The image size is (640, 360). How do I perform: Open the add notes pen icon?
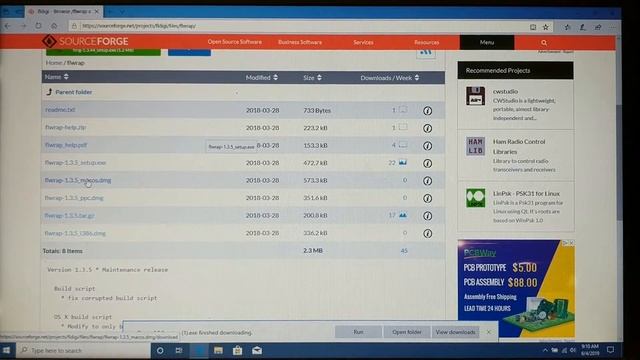(582, 27)
